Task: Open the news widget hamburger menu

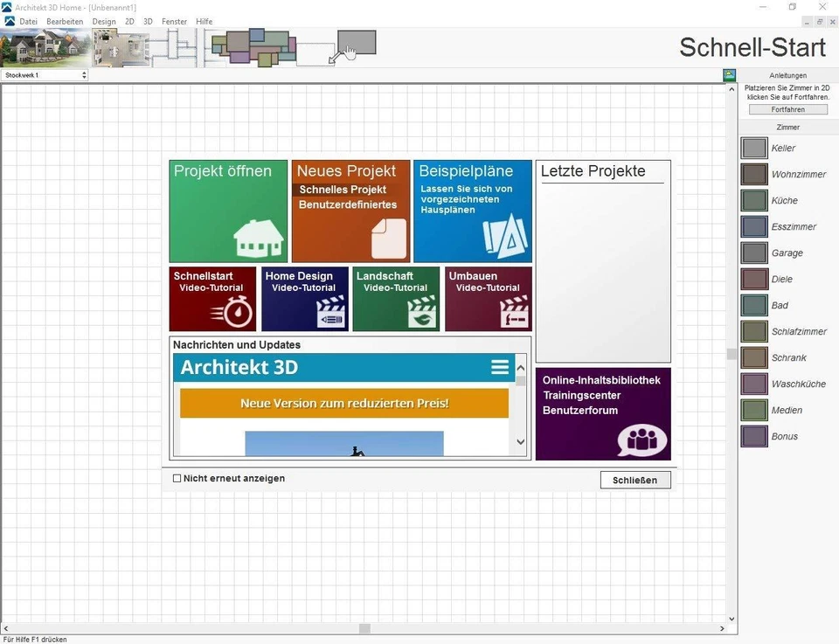Action: [x=499, y=367]
